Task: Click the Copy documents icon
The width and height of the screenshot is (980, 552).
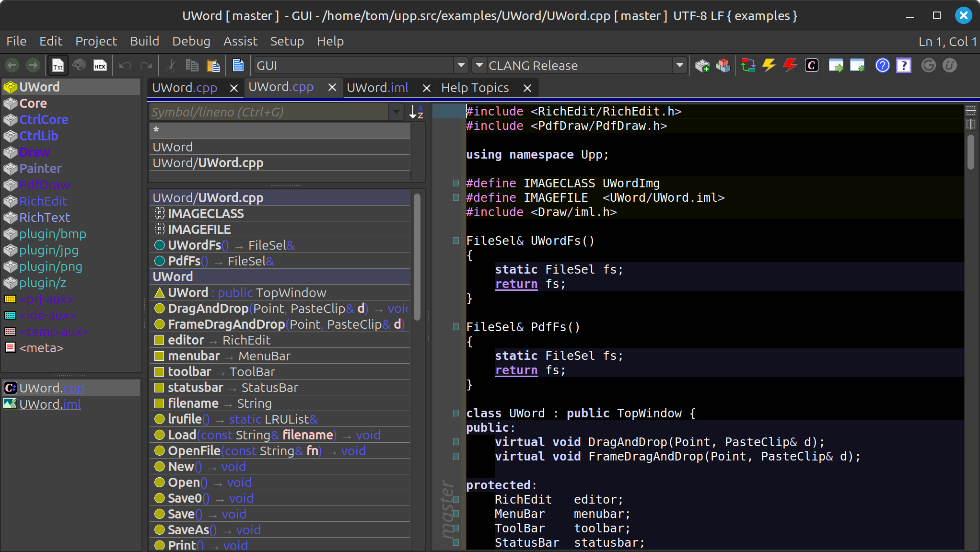Action: [192, 65]
